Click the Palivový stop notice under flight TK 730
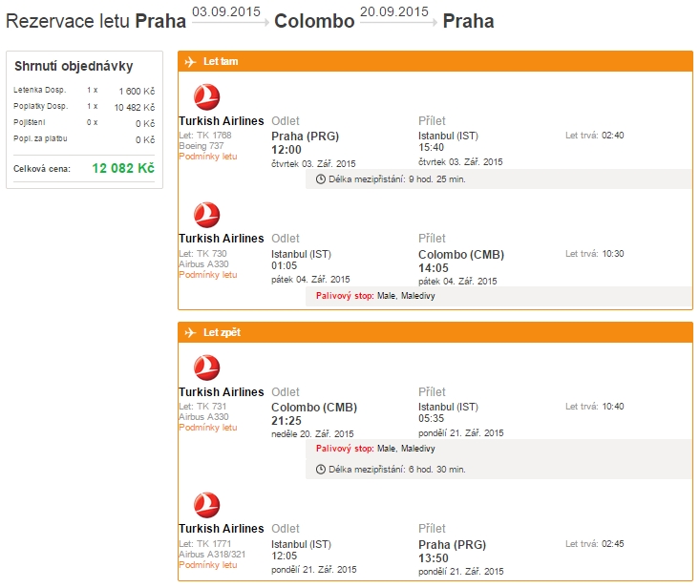This screenshot has height=588, width=700. coord(375,296)
